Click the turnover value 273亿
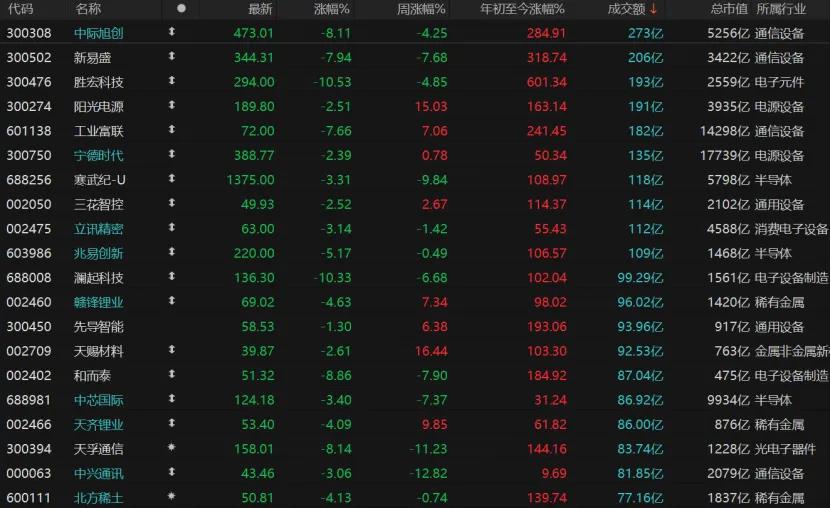 pos(646,33)
